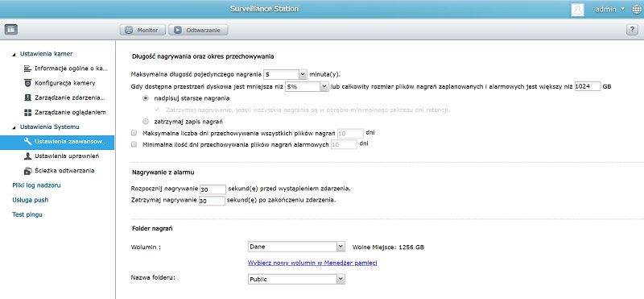Open the help question mark icon
Image resolution: width=644 pixels, height=299 pixels.
[x=632, y=30]
